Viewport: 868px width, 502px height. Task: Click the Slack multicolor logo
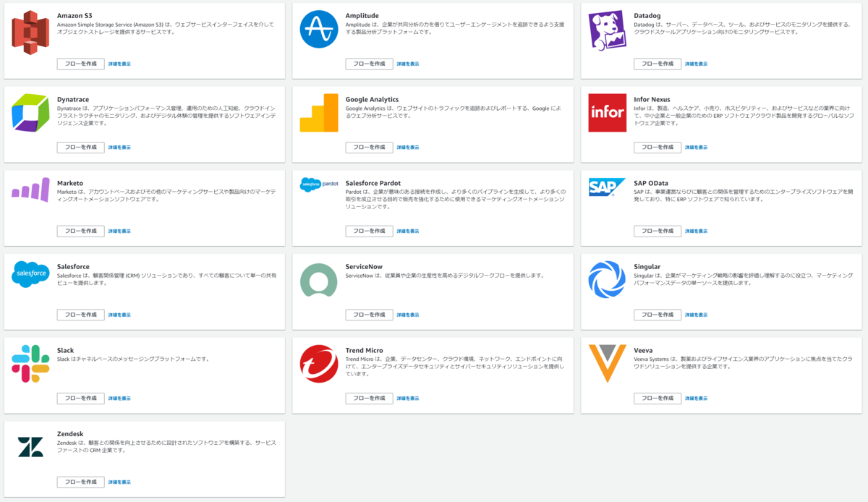[30, 364]
